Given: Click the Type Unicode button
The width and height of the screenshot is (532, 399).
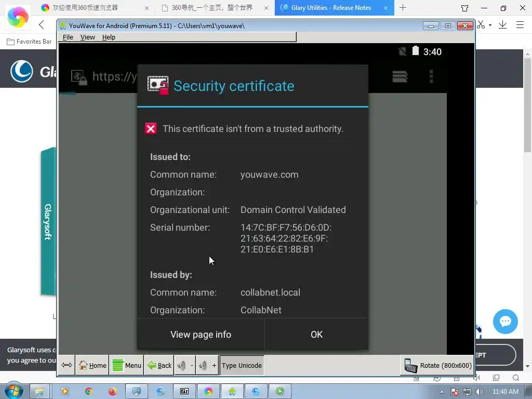Looking at the screenshot, I should pyautogui.click(x=242, y=365).
